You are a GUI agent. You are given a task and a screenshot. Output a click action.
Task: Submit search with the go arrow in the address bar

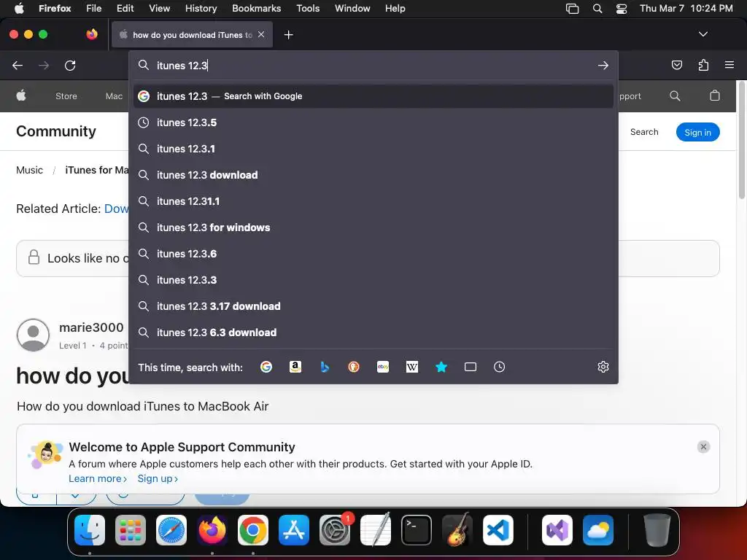[603, 65]
